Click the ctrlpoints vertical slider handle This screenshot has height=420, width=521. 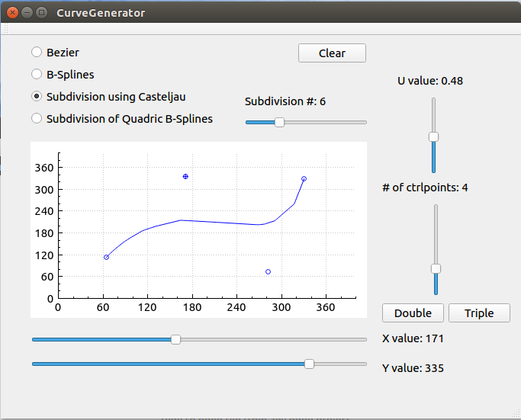[436, 268]
